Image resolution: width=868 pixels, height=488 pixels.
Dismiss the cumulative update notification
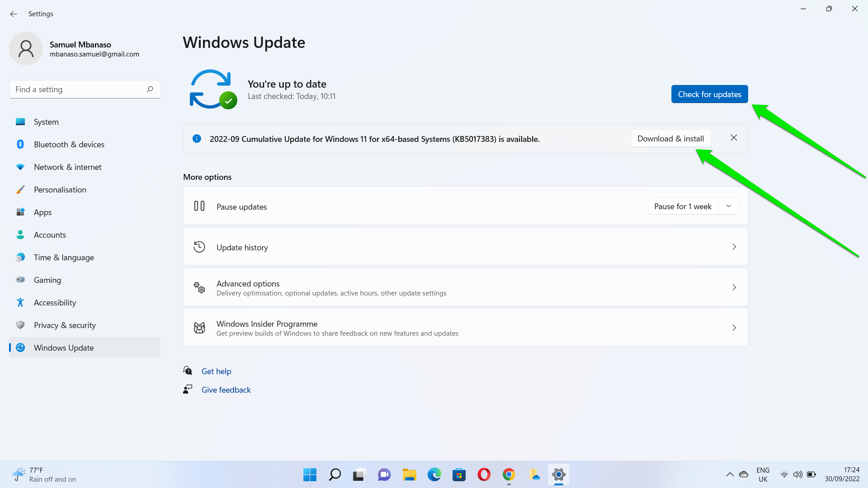(734, 138)
